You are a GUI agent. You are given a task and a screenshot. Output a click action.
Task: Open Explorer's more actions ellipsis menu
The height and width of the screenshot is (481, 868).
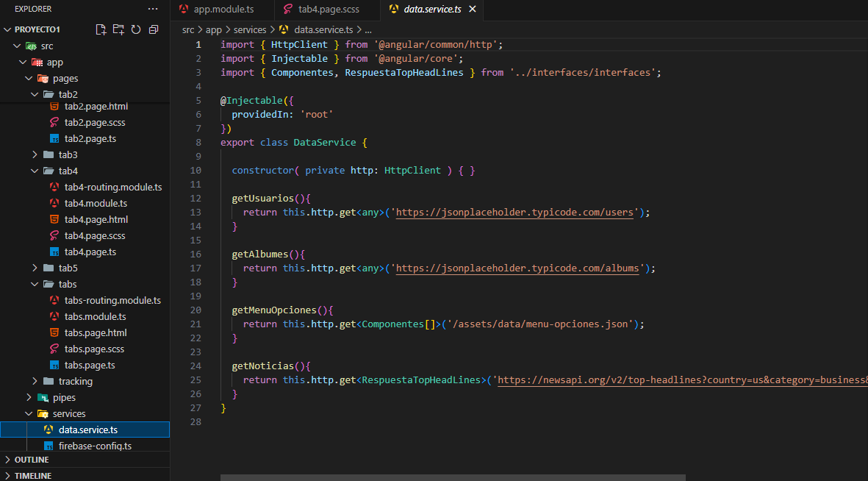pyautogui.click(x=153, y=9)
